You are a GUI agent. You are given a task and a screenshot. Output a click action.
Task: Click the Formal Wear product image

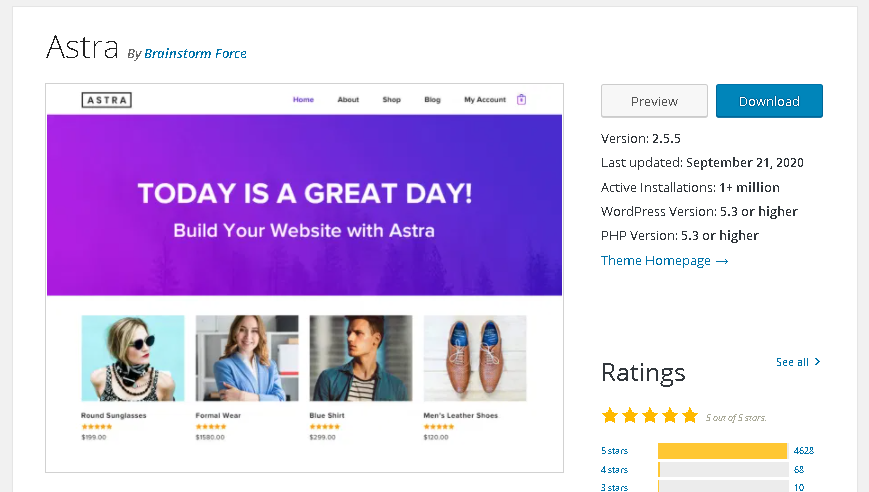[247, 358]
